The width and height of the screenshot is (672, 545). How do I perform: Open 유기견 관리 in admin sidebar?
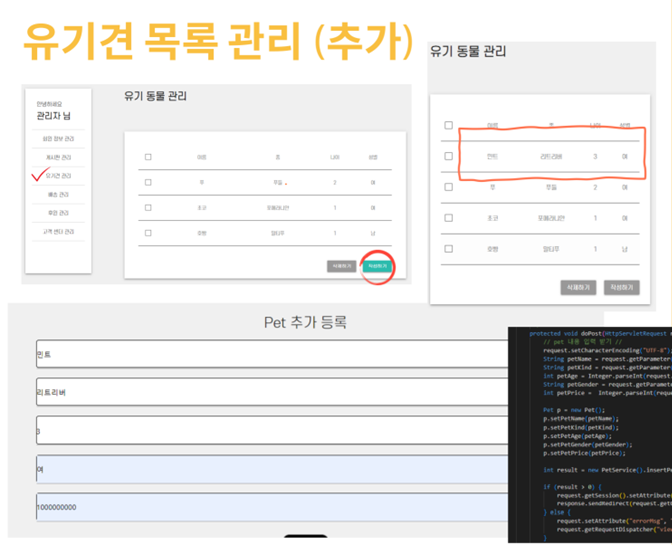(x=58, y=176)
